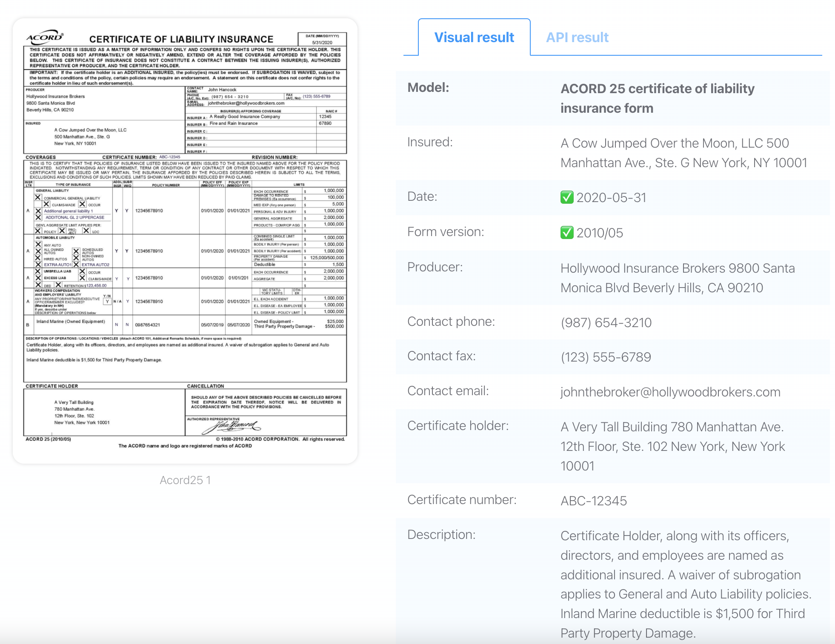
Task: Click the Commercial General Liability checkbox
Action: click(x=38, y=197)
